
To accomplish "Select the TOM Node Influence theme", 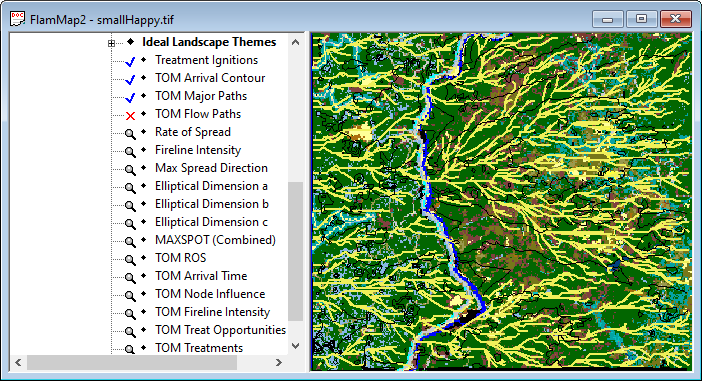I will (x=210, y=294).
